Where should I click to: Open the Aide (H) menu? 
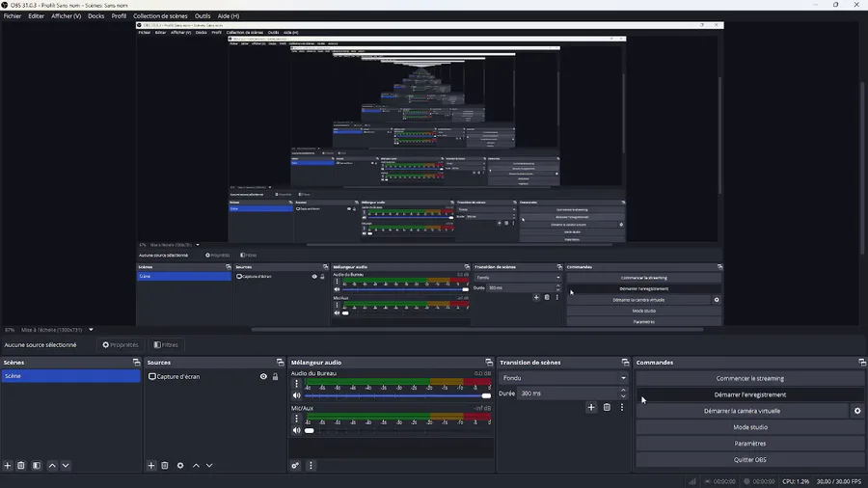pos(228,16)
